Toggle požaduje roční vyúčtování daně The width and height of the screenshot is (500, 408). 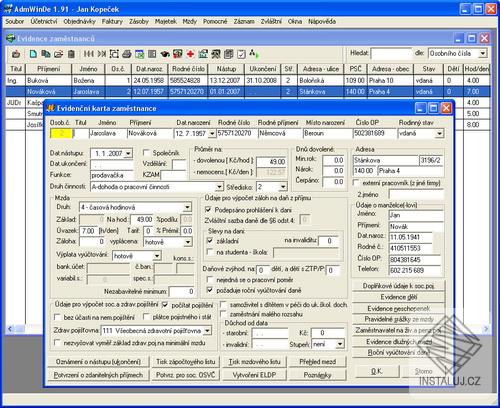click(x=210, y=290)
